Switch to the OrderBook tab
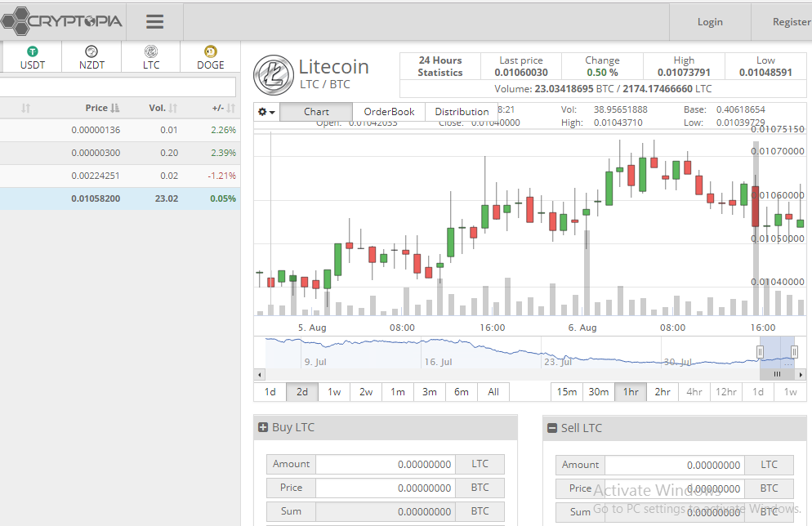 click(389, 112)
